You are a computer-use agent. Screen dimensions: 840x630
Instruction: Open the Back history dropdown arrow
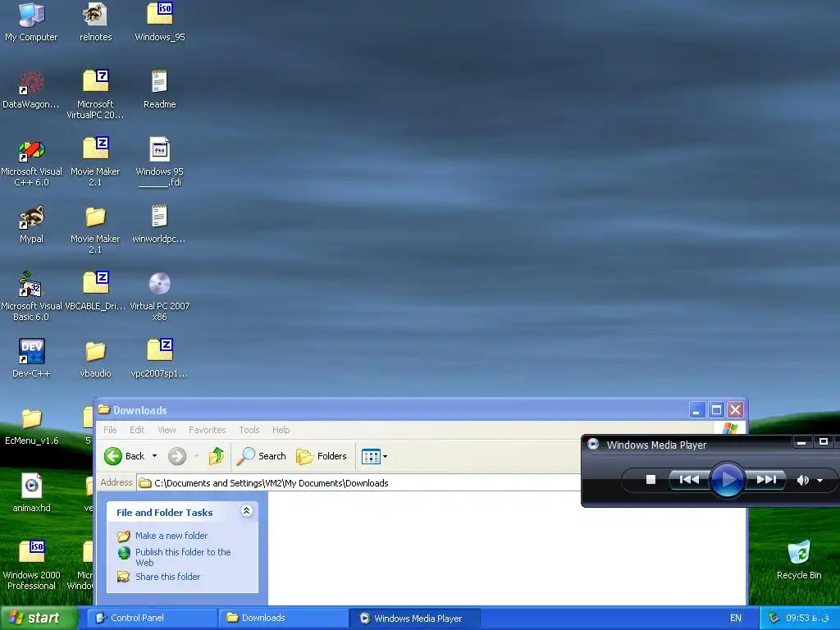point(154,456)
